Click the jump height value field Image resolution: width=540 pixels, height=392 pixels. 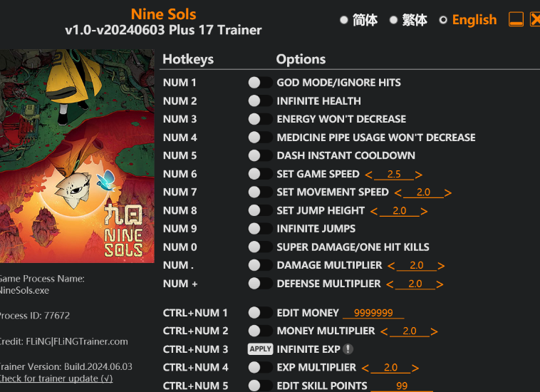tap(400, 210)
